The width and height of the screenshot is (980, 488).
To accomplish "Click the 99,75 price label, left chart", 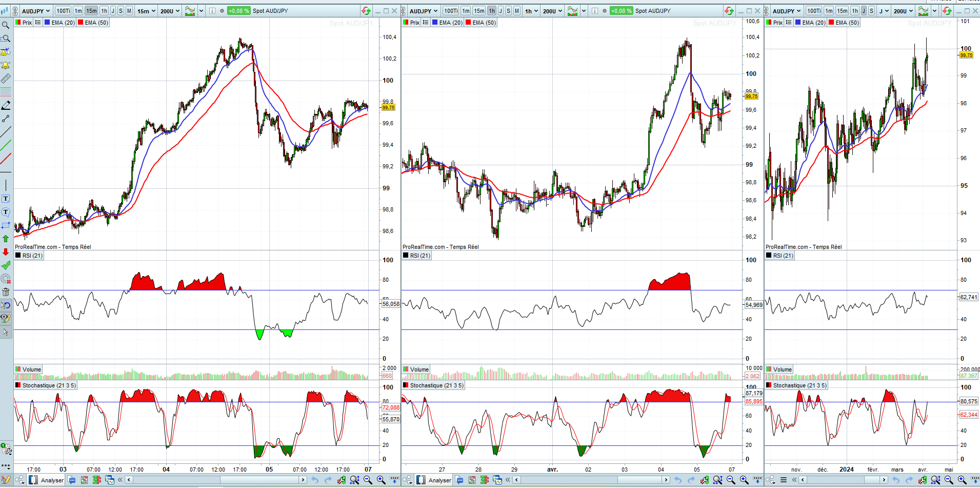I will [x=388, y=108].
